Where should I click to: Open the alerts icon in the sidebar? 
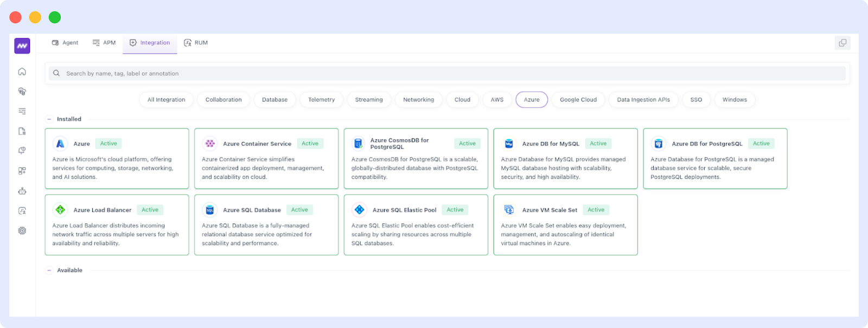pos(22,151)
